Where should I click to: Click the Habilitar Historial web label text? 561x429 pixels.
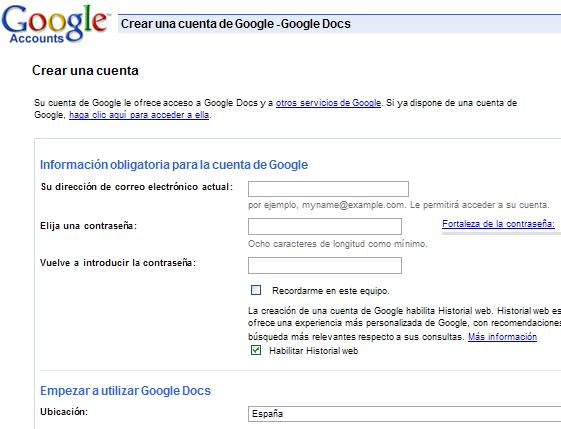pos(313,351)
